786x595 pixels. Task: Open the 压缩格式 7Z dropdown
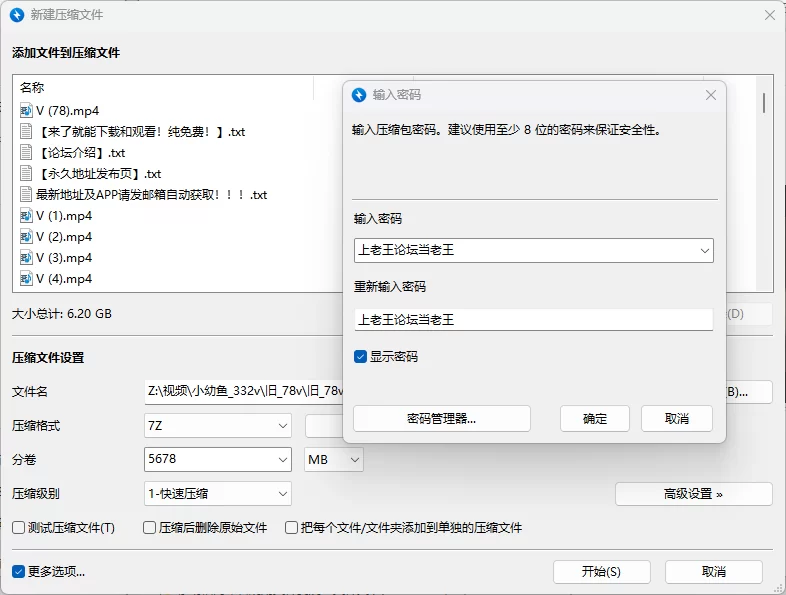[x=218, y=426]
